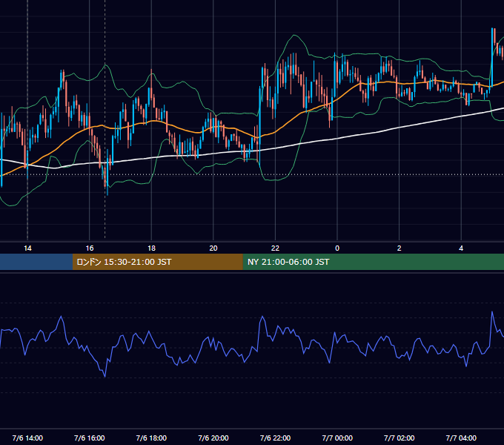Image resolution: width=504 pixels, height=445 pixels.
Task: Click the 7/6 18:00 time label
Action: click(151, 438)
